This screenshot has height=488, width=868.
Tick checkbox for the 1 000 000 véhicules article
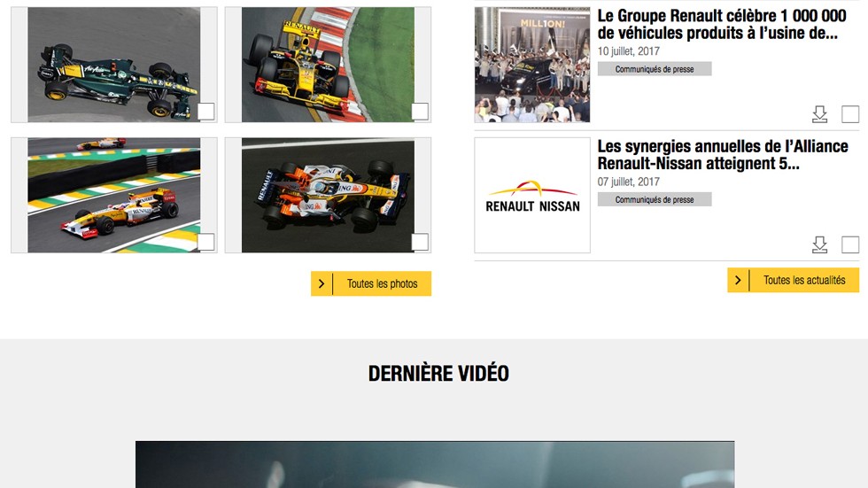[x=850, y=114]
